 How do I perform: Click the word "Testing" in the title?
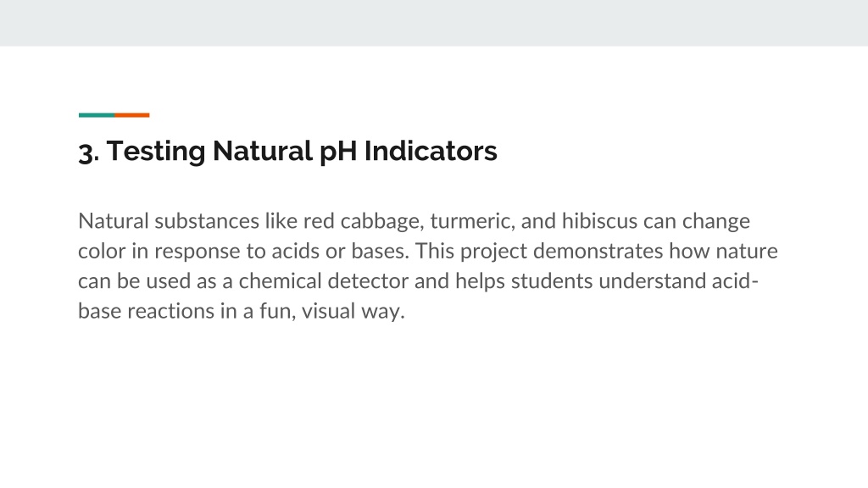point(156,152)
